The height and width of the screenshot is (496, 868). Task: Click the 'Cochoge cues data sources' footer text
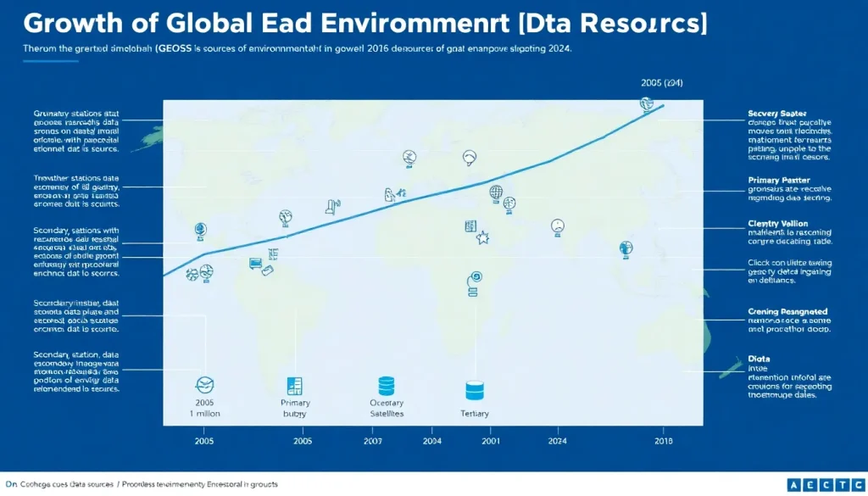tap(66, 484)
